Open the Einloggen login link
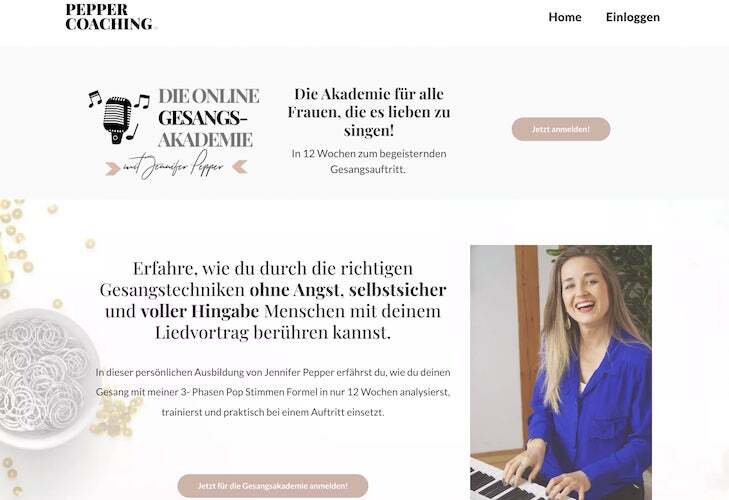The image size is (729, 500). click(632, 17)
